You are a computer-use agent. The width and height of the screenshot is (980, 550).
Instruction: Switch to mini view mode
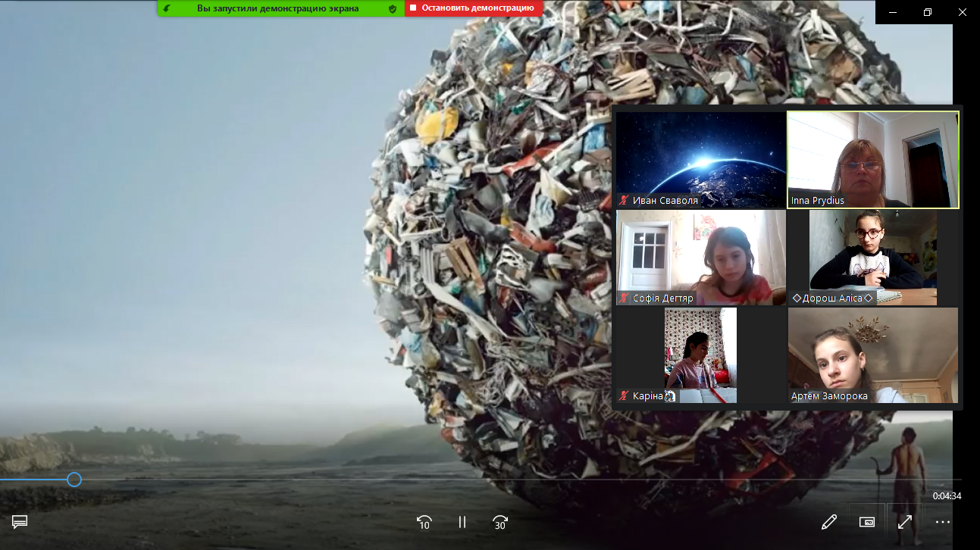(867, 521)
